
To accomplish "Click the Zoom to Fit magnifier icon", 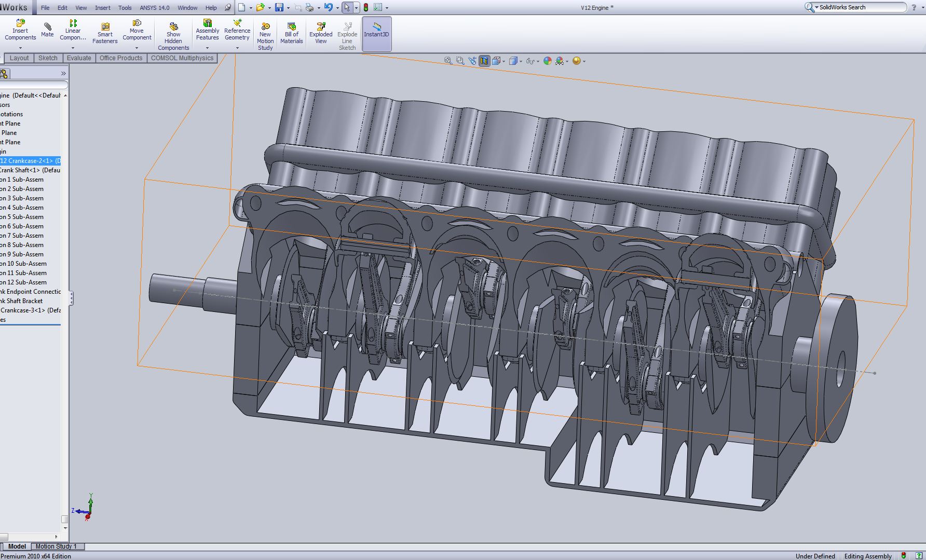I will click(x=448, y=61).
